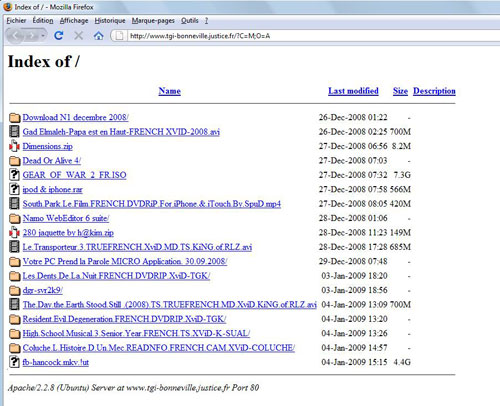Open Le Transporteur 3 avi link
The height and width of the screenshot is (406, 500).
pyautogui.click(x=137, y=247)
